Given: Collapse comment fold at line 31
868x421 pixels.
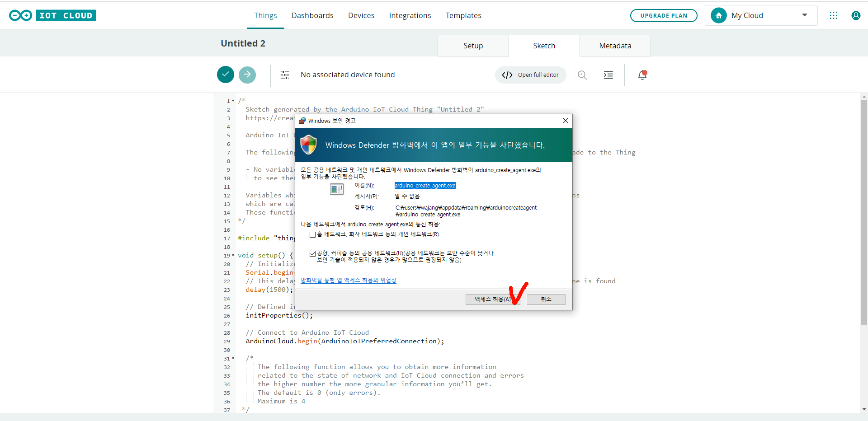Looking at the screenshot, I should tap(233, 358).
